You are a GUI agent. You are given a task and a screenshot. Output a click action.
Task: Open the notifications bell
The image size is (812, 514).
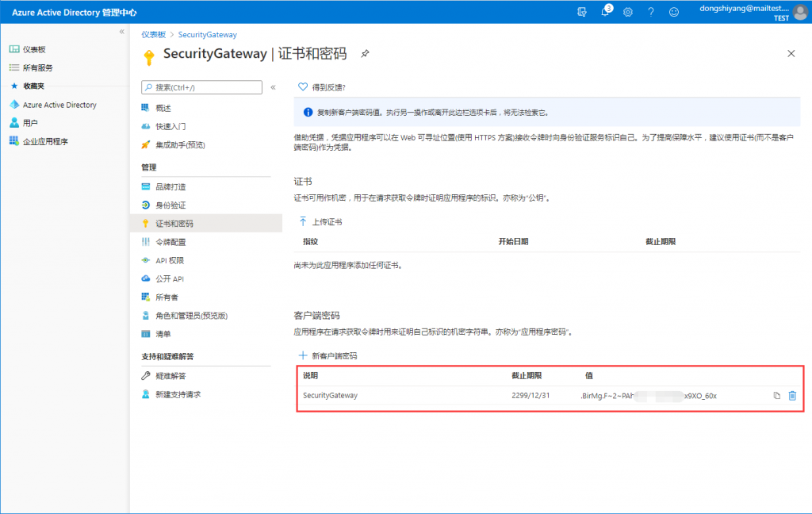605,11
